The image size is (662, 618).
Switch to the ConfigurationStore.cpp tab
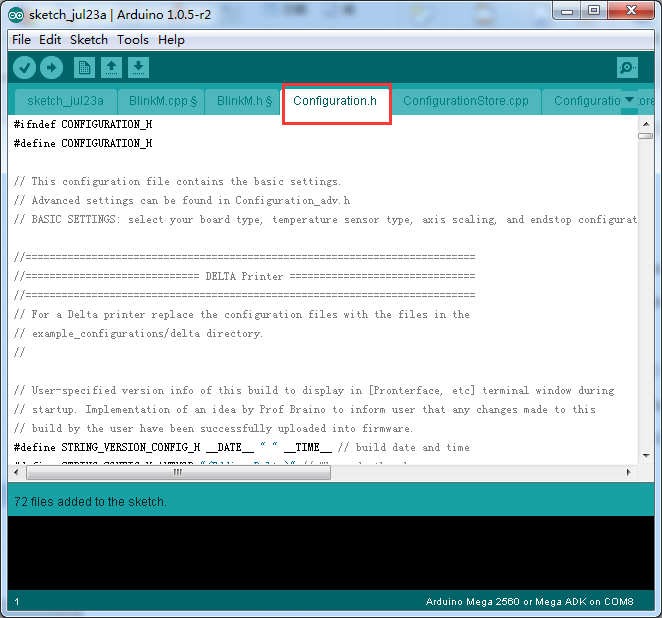466,101
